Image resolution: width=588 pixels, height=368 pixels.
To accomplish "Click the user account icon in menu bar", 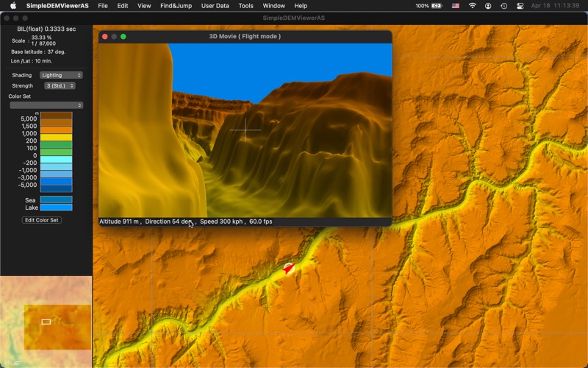I will [488, 6].
